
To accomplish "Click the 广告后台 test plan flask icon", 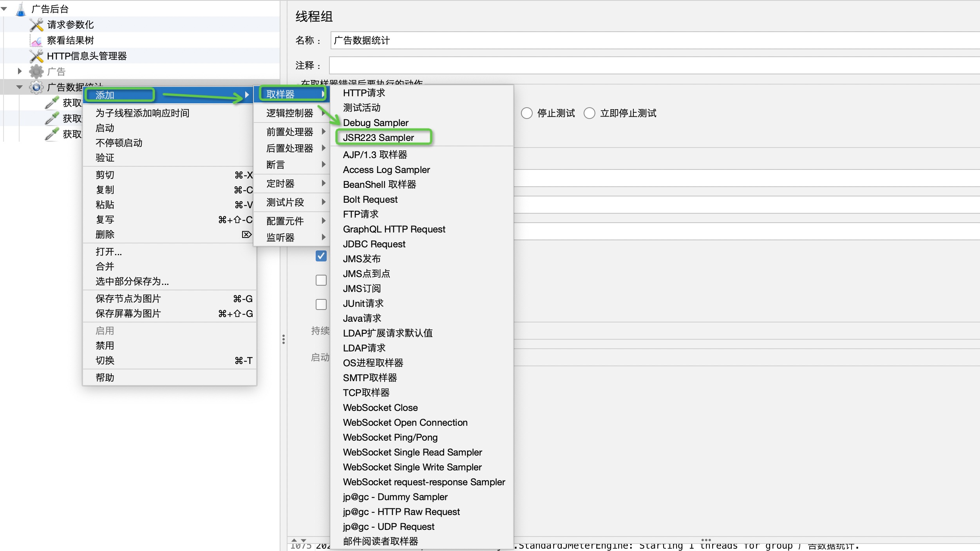I will click(x=21, y=9).
